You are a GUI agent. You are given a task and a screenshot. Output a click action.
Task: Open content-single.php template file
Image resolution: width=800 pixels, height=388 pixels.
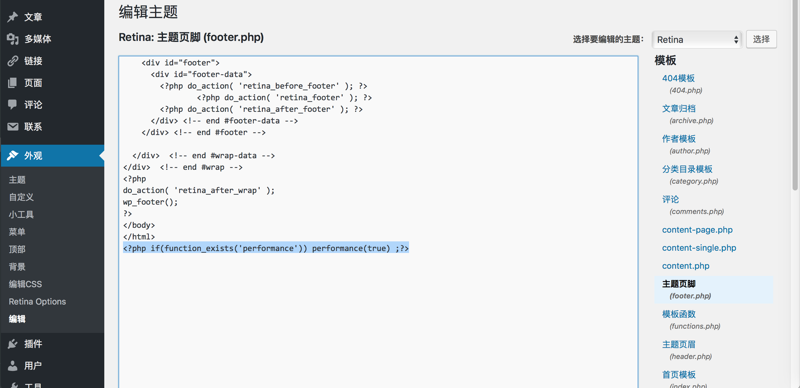tap(699, 248)
